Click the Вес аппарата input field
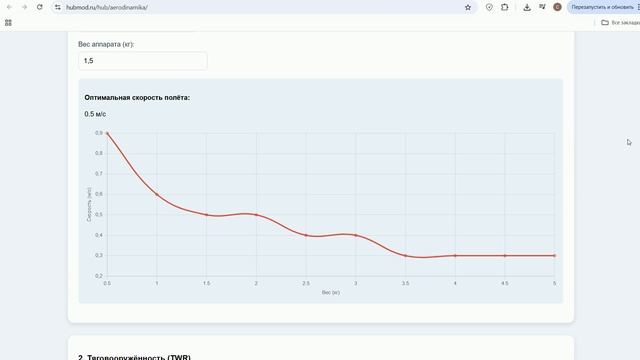Image resolution: width=640 pixels, height=360 pixels. tap(142, 61)
